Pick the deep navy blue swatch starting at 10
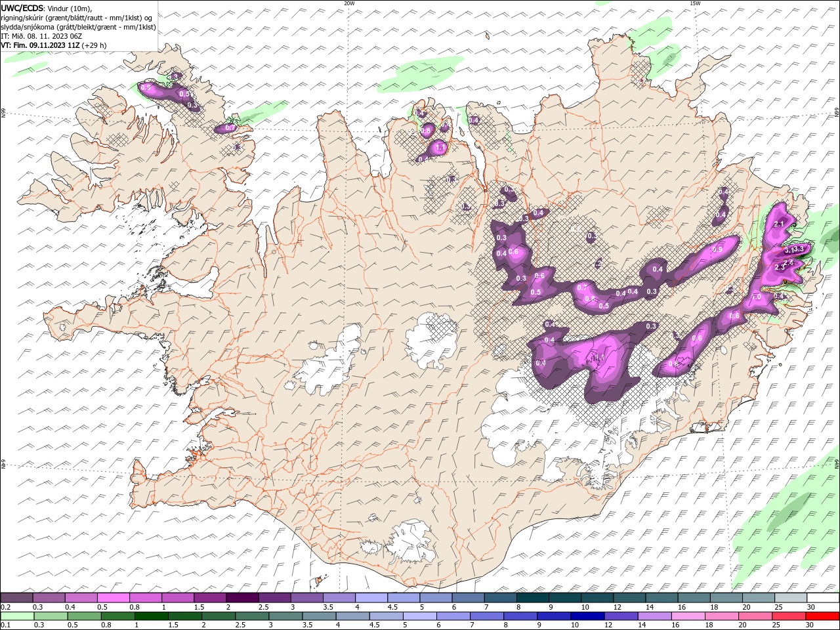 pos(587,616)
